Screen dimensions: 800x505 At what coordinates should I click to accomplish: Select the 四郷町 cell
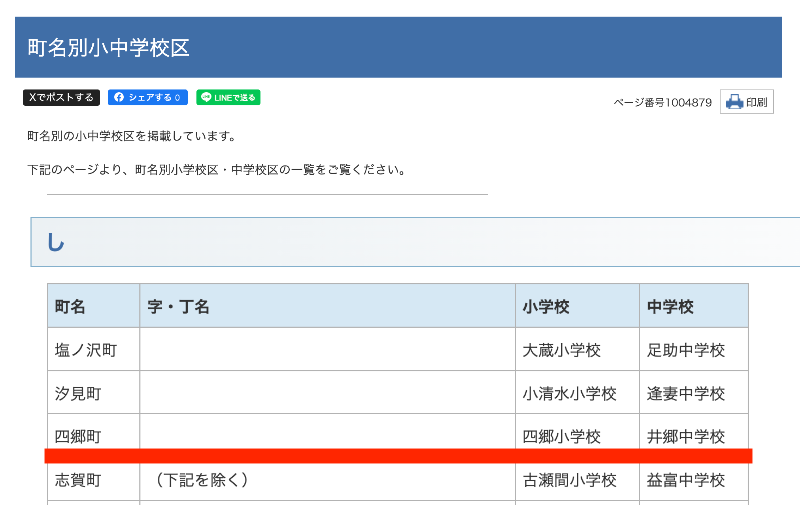[x=93, y=435]
